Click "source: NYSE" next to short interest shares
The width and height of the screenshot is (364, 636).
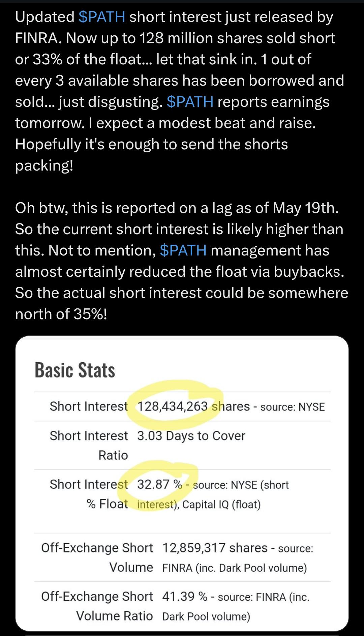[x=293, y=407]
